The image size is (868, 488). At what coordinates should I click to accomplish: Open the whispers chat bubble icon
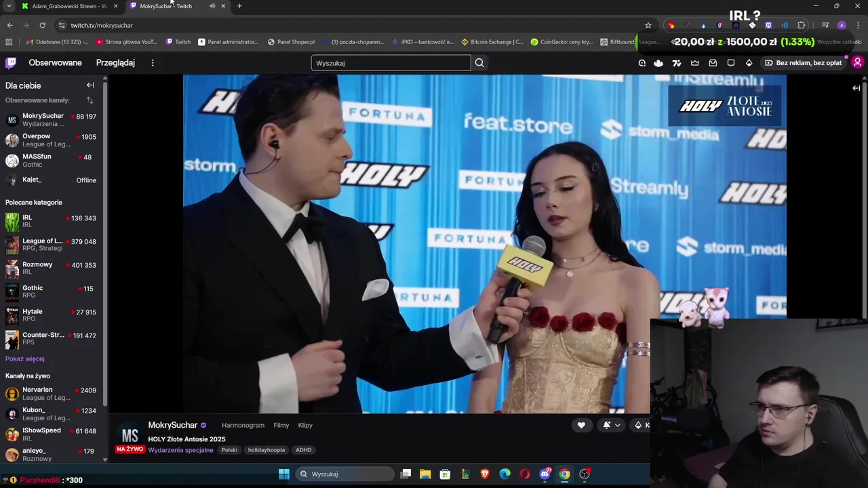tap(731, 63)
